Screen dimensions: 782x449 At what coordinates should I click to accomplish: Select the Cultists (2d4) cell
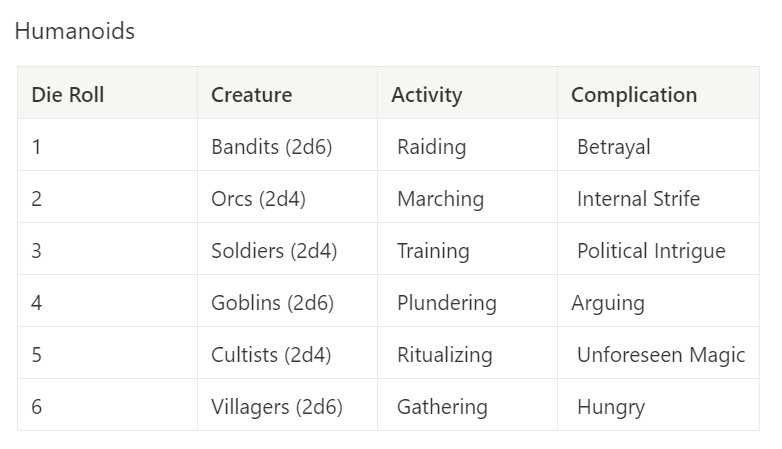pyautogui.click(x=271, y=355)
